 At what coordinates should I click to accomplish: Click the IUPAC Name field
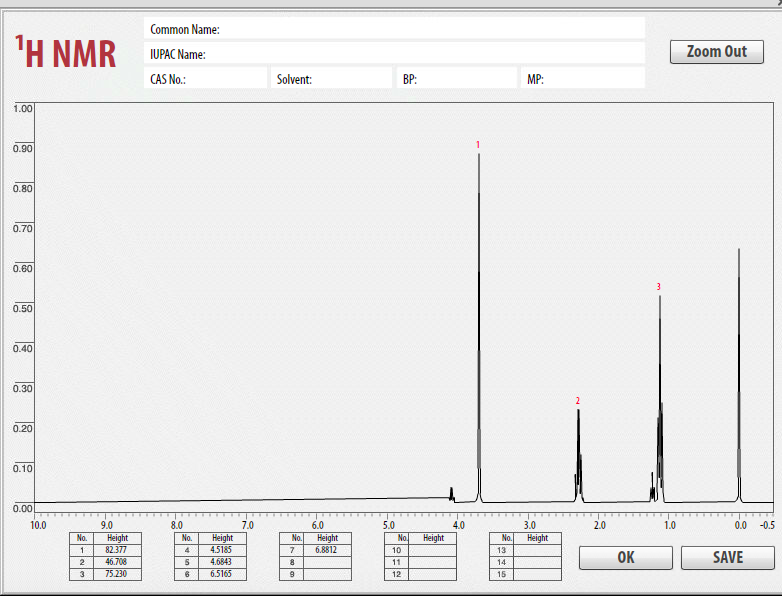click(x=394, y=53)
